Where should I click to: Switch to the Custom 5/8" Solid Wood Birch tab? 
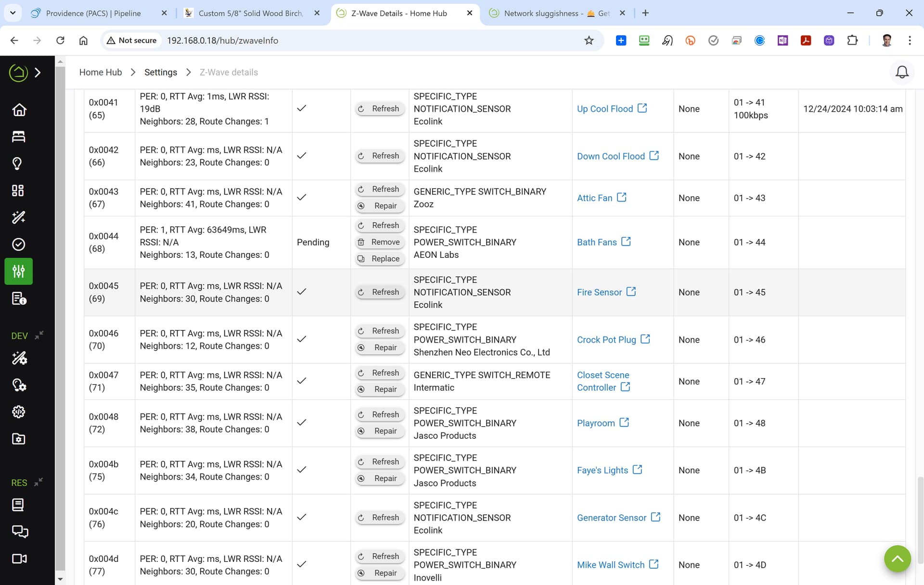[x=251, y=13]
